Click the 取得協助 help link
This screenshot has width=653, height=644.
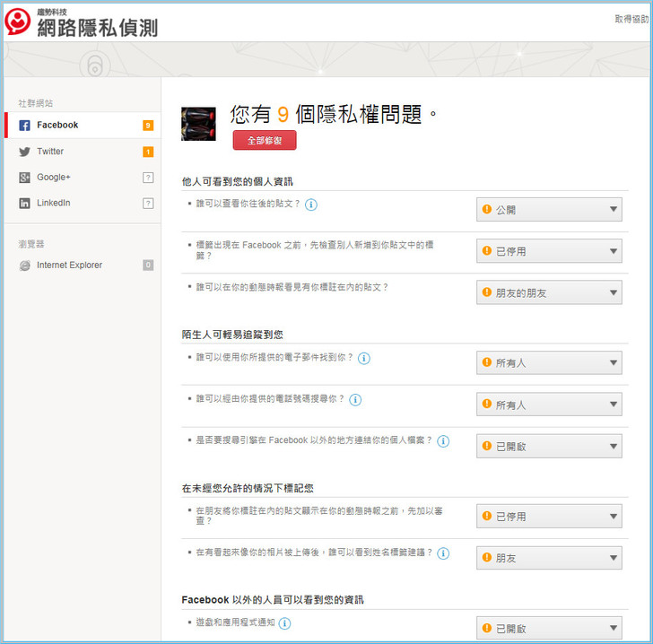click(x=631, y=19)
